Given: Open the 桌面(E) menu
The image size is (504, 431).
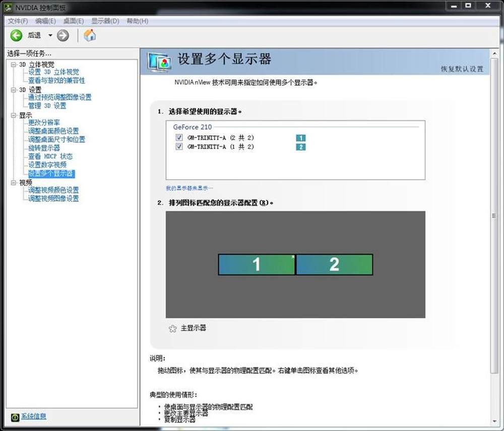Looking at the screenshot, I should (x=74, y=21).
